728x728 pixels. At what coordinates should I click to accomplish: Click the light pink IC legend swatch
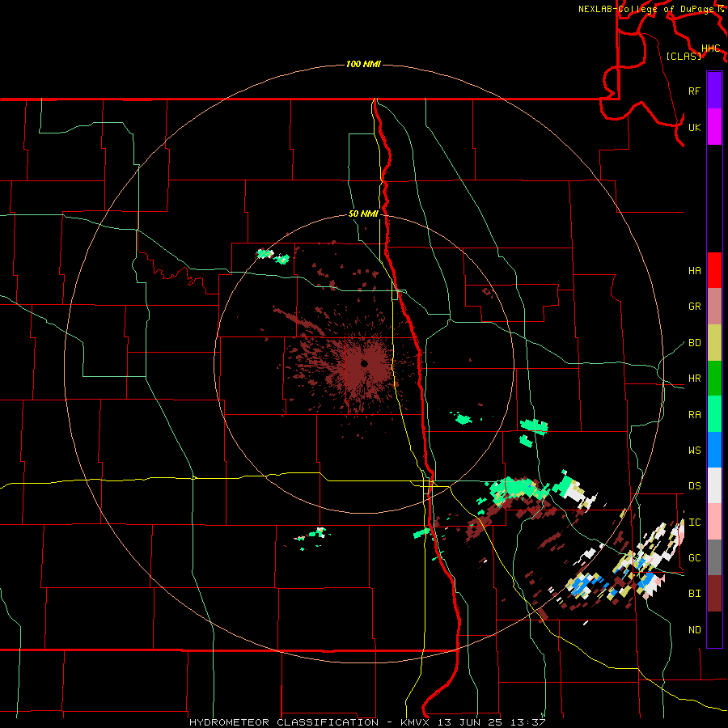tap(714, 522)
